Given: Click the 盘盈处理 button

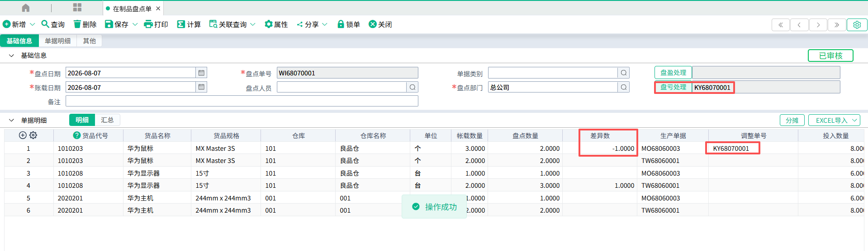Looking at the screenshot, I should pyautogui.click(x=673, y=72).
